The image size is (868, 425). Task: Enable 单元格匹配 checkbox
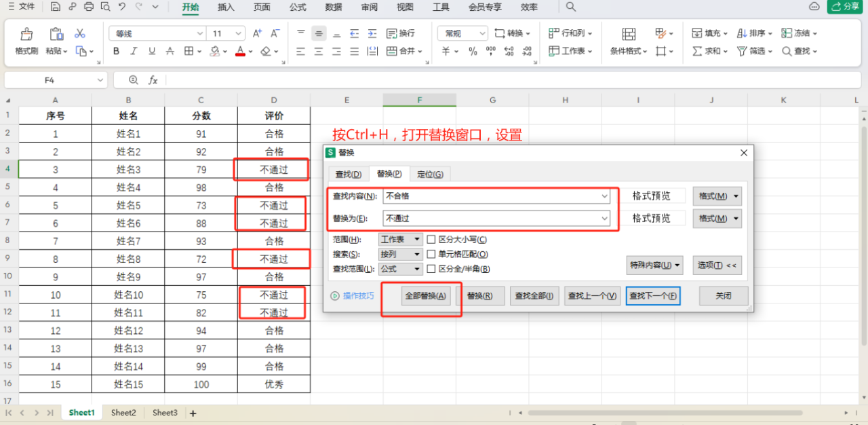[431, 255]
